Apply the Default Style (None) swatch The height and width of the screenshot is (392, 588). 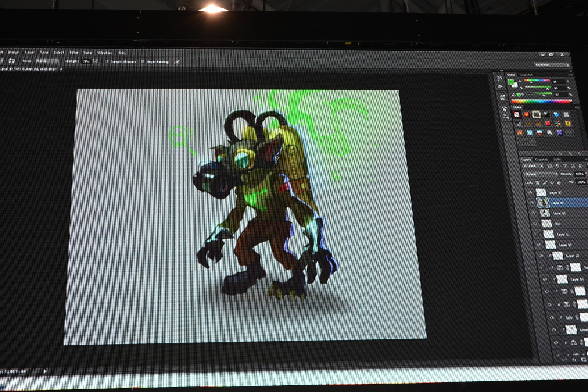tap(517, 114)
